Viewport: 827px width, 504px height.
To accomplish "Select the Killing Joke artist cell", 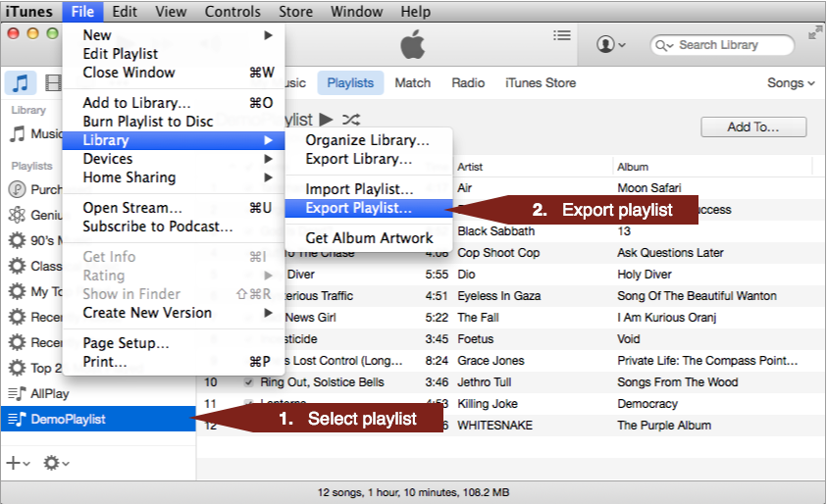I will click(x=488, y=404).
